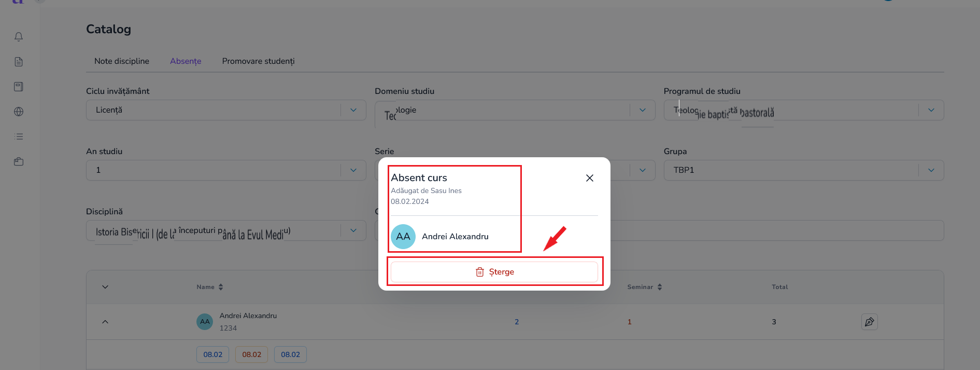This screenshot has width=980, height=370.
Task: Open the Ciclu invățământ dropdown
Action: coord(226,110)
